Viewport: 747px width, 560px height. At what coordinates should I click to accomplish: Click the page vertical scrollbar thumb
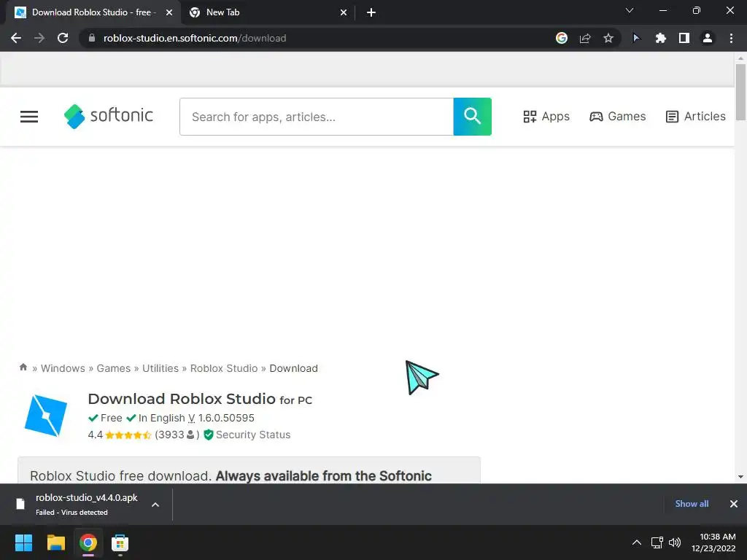tap(740, 93)
